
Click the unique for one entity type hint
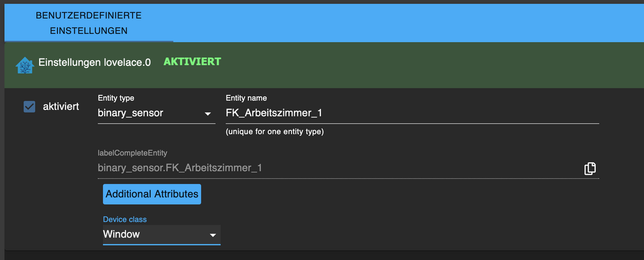(274, 132)
